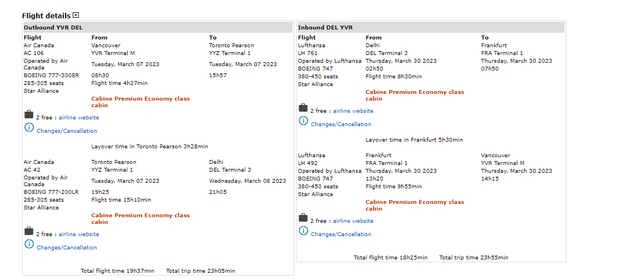
Task: Click the baggage icon for flight AC 42
Action: click(x=29, y=231)
